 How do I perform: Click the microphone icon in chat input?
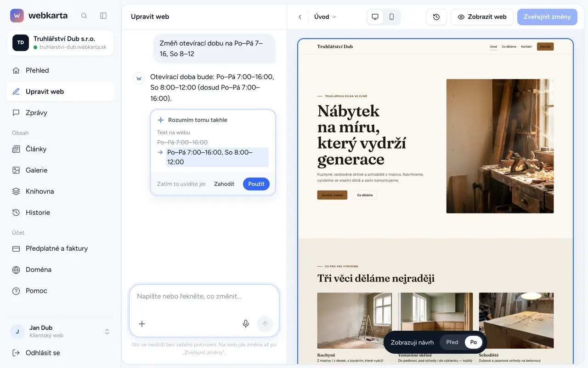(x=246, y=324)
